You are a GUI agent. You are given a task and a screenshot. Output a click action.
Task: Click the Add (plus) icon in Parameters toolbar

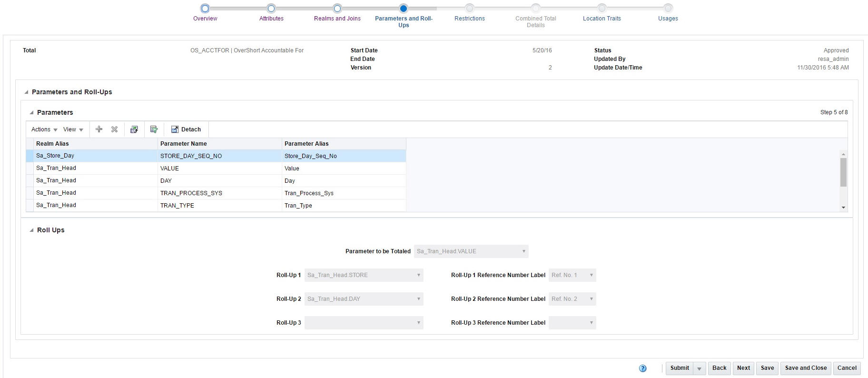point(99,129)
